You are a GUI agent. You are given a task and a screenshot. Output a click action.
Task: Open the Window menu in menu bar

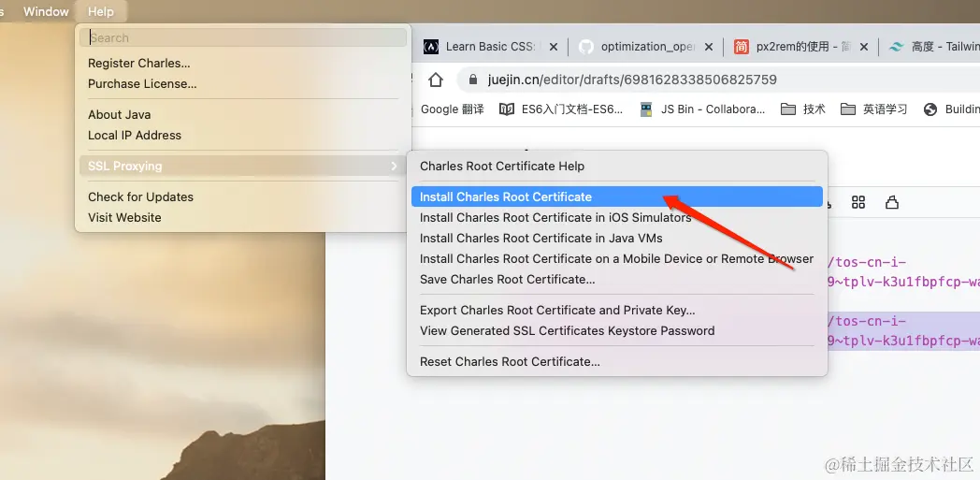(46, 11)
